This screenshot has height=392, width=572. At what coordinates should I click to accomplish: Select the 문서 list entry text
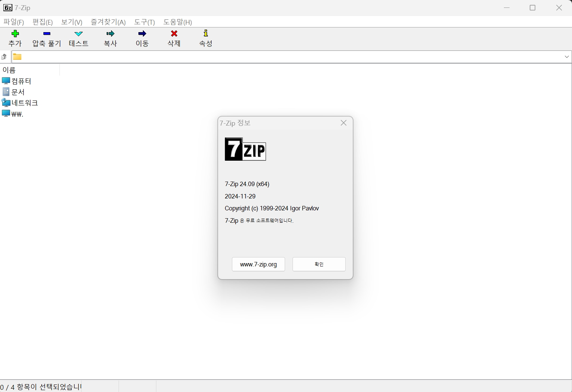18,92
